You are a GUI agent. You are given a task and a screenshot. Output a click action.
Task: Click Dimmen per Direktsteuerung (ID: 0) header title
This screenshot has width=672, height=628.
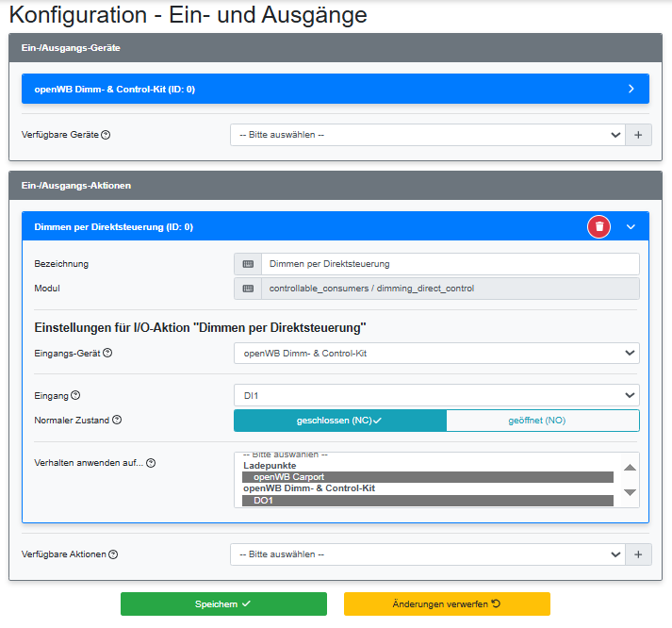coord(114,226)
